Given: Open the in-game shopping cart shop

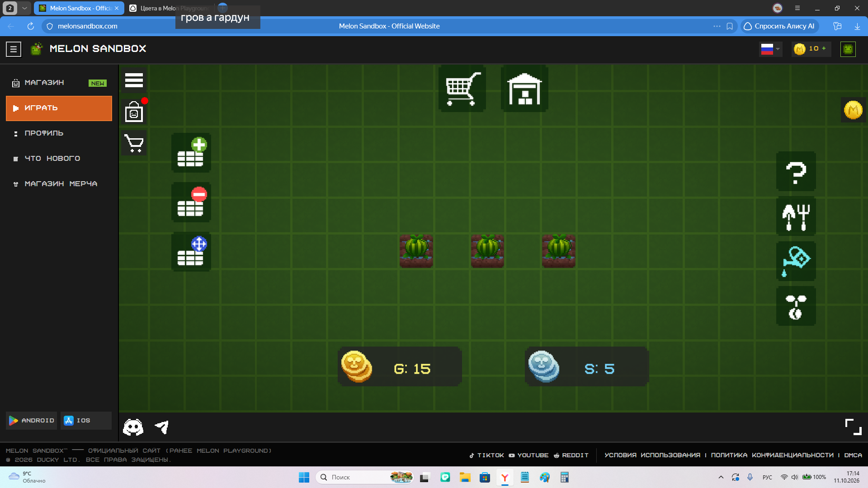Looking at the screenshot, I should (462, 89).
